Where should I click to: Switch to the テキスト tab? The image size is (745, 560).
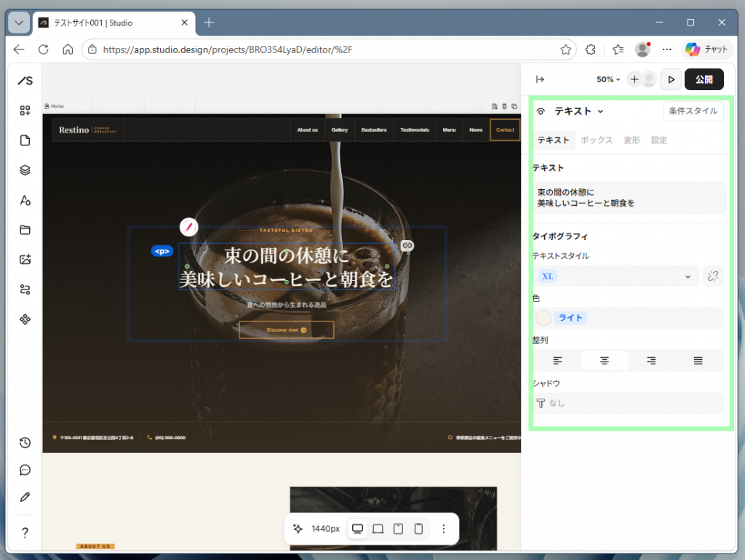[x=554, y=140]
